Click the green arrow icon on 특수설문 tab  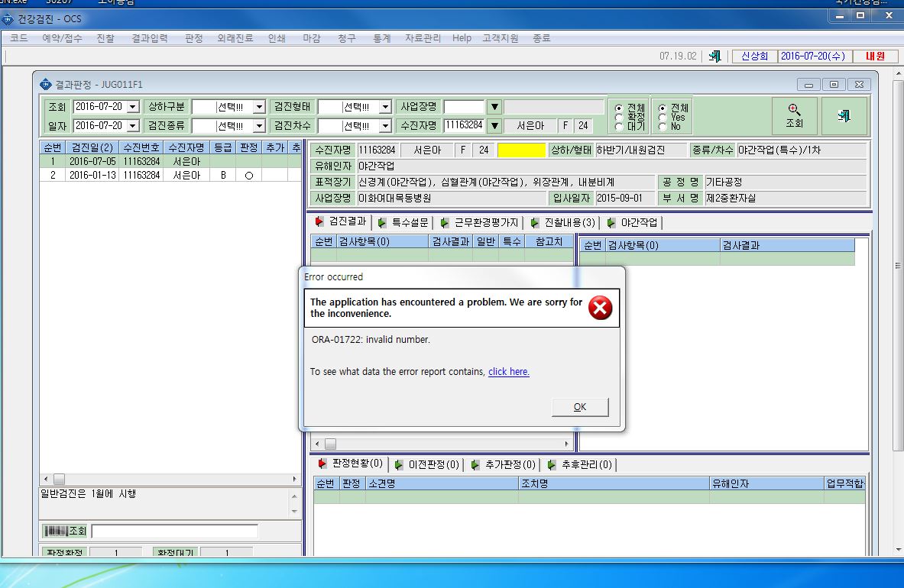tap(382, 223)
